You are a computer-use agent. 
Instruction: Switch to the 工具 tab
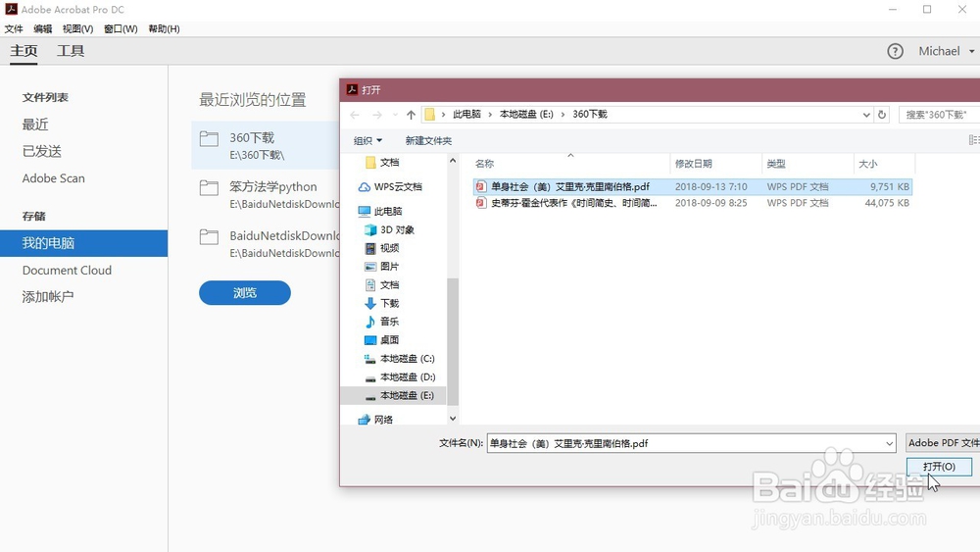coord(71,51)
